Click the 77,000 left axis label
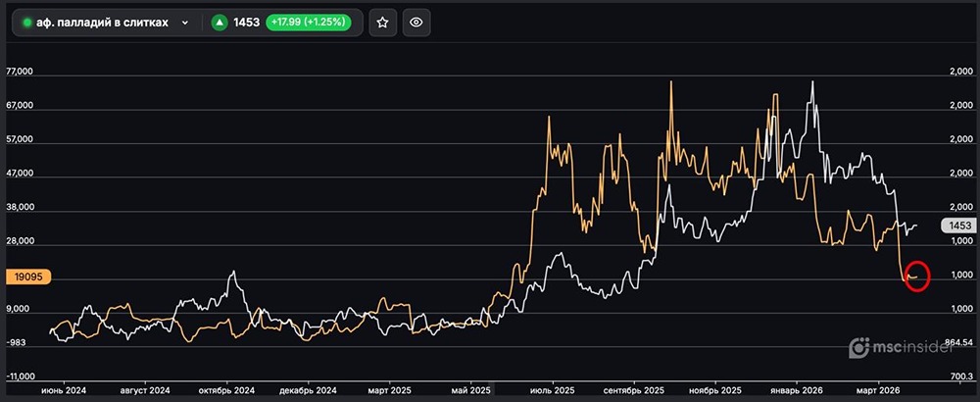The image size is (980, 402). [x=20, y=72]
